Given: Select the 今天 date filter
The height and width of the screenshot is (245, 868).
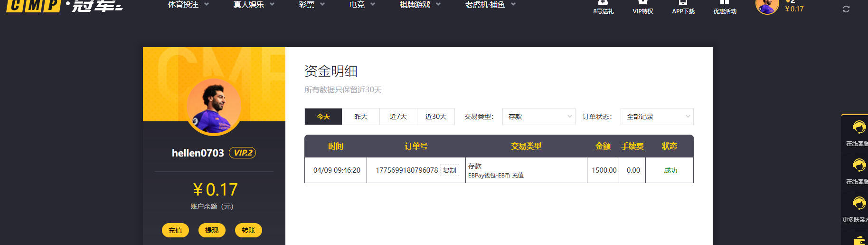Looking at the screenshot, I should point(323,117).
